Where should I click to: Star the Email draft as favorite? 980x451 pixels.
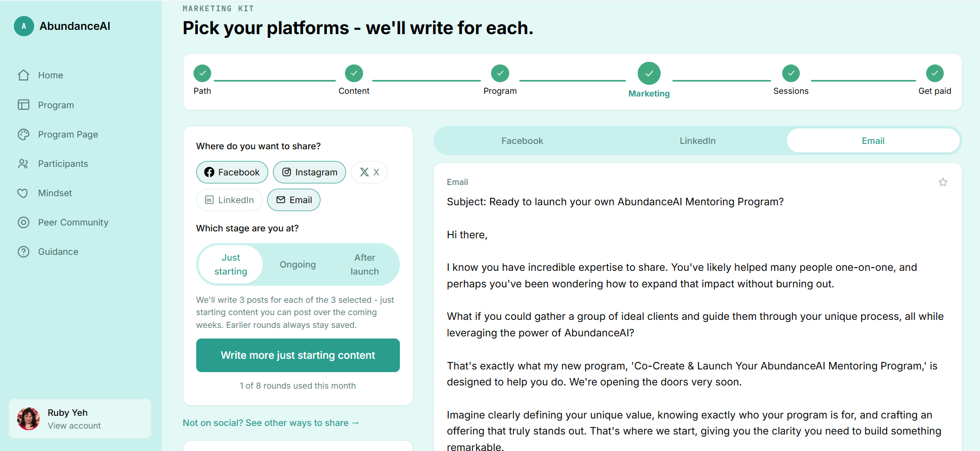[943, 182]
